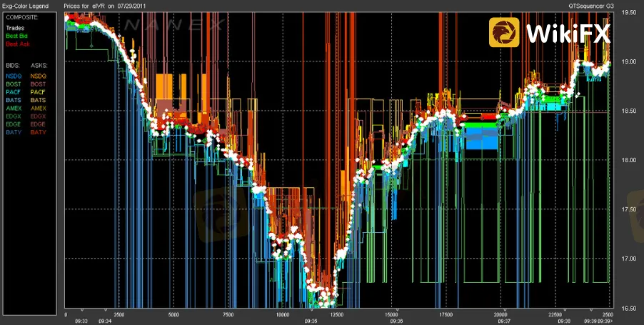Select the Best Bid legend entry
This screenshot has height=325, width=644.
(16, 36)
